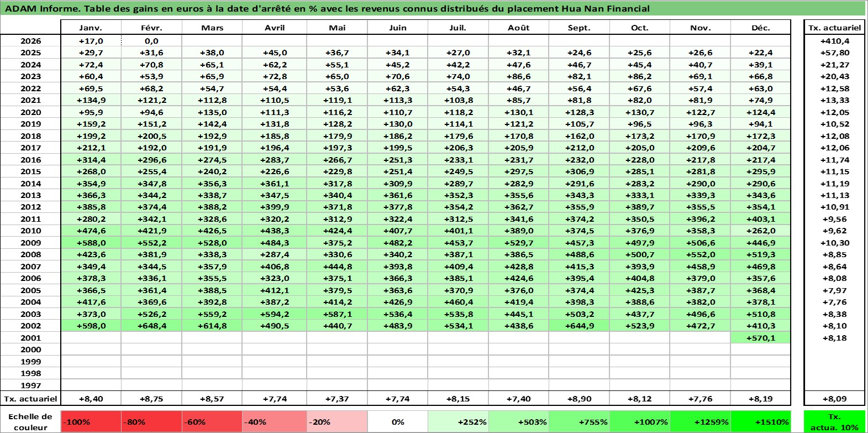Select the 2001 December value +570,1
This screenshot has width=868, height=433.
pos(761,338)
